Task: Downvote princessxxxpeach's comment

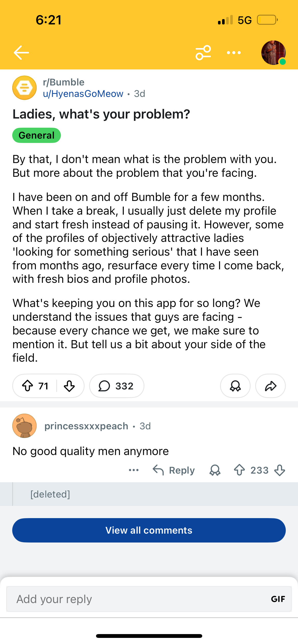Action: coord(280,470)
